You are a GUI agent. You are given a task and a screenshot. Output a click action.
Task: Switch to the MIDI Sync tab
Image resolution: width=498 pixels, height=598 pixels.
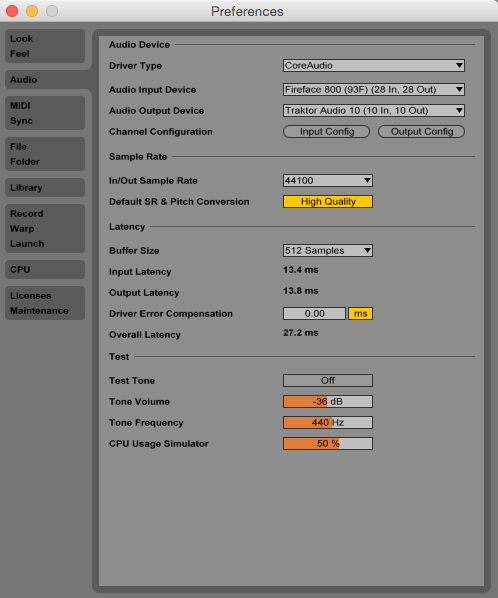tap(45, 113)
